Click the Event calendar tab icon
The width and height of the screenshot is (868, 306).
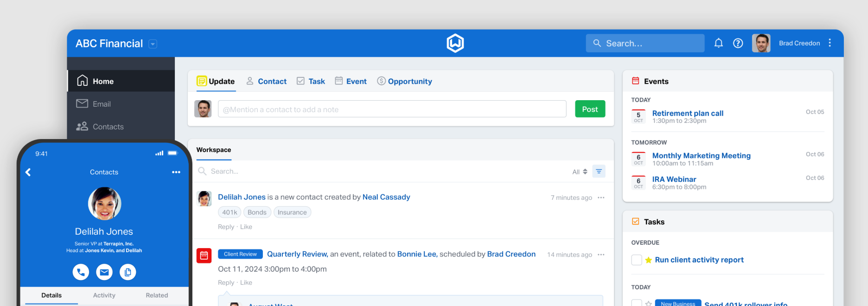click(x=339, y=81)
